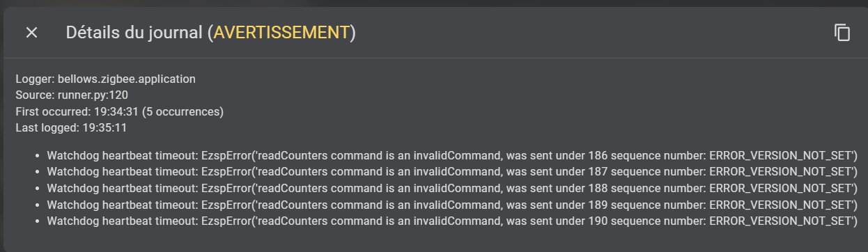Click the last logged time 19:35:11
This screenshot has width=868, height=252.
click(104, 127)
